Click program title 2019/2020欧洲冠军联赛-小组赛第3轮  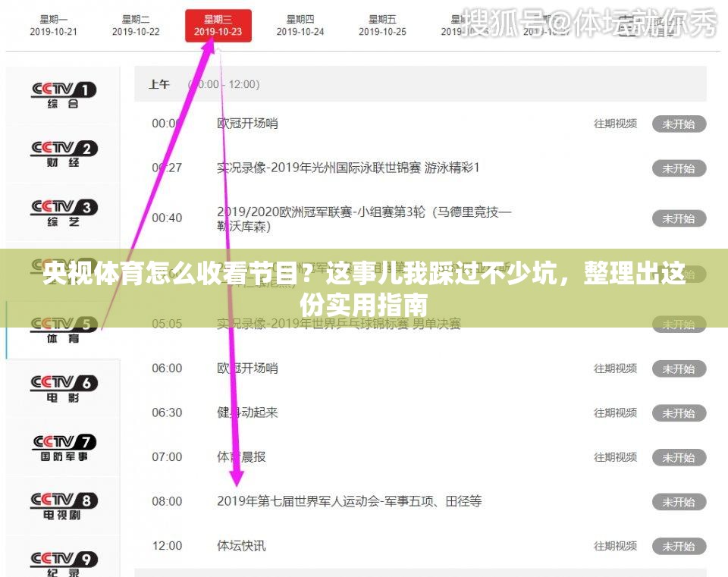pyautogui.click(x=365, y=219)
